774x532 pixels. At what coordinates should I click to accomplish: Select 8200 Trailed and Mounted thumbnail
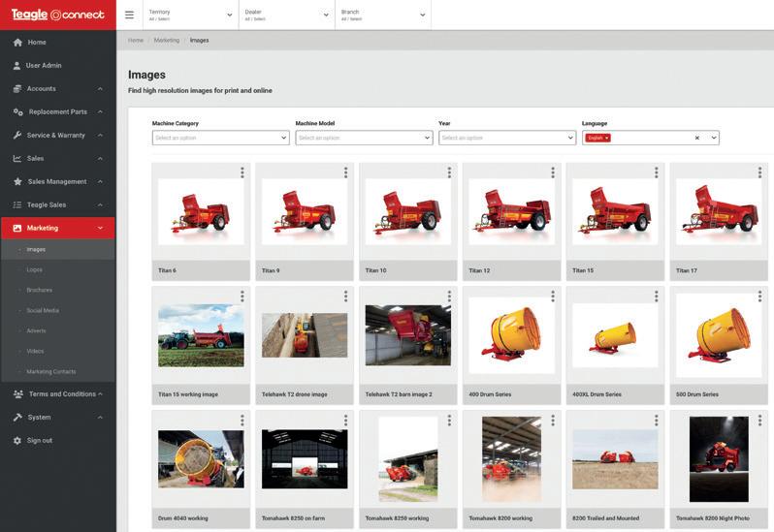[615, 459]
